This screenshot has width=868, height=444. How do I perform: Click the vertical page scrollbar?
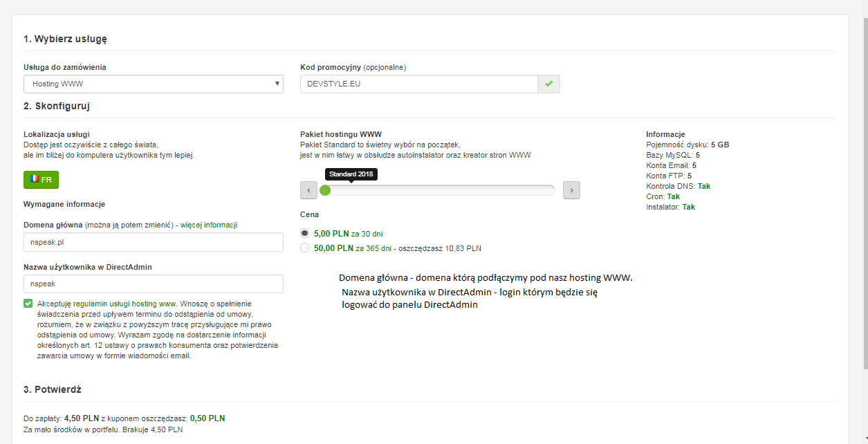(x=863, y=207)
